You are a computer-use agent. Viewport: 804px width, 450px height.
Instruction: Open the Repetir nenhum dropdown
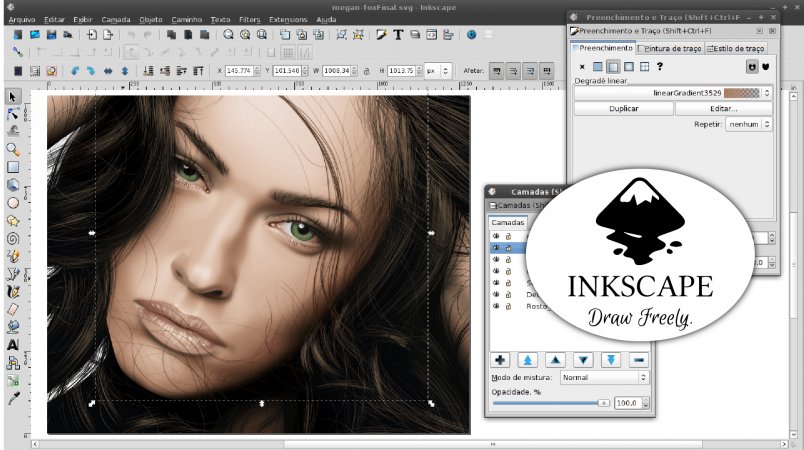tap(749, 124)
